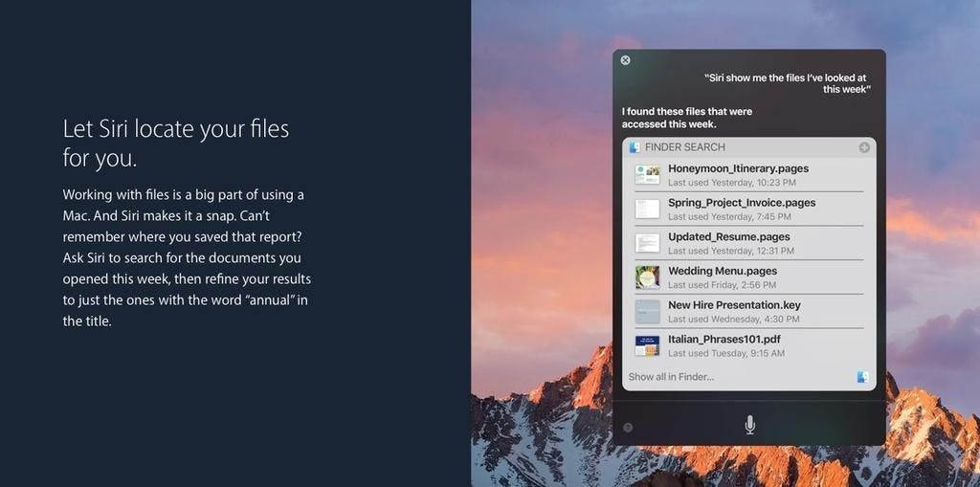Open the Honeymoon_Itinerary.pages thumbnail
This screenshot has width=980, height=487.
648,175
